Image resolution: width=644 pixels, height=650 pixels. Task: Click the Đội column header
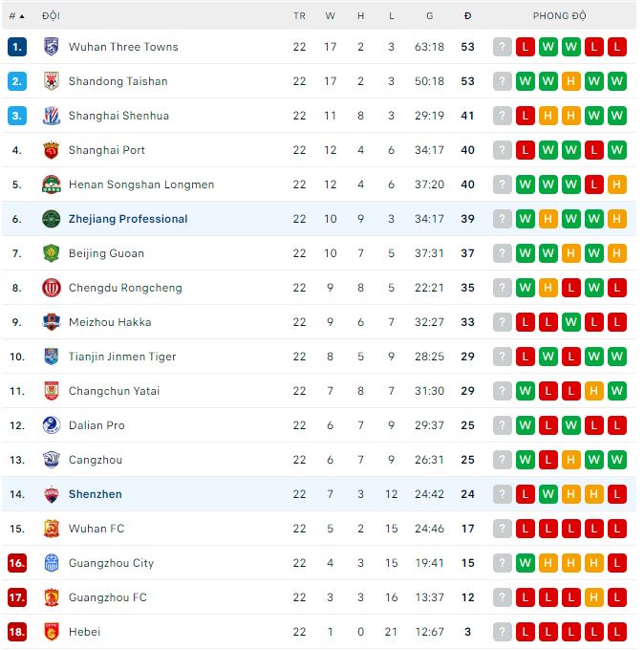pyautogui.click(x=52, y=16)
